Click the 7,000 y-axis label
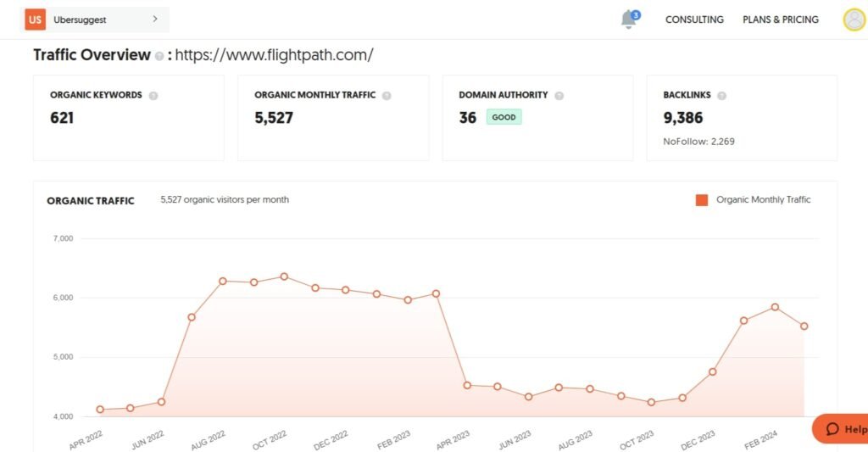Image resolution: width=868 pixels, height=452 pixels. pyautogui.click(x=63, y=238)
